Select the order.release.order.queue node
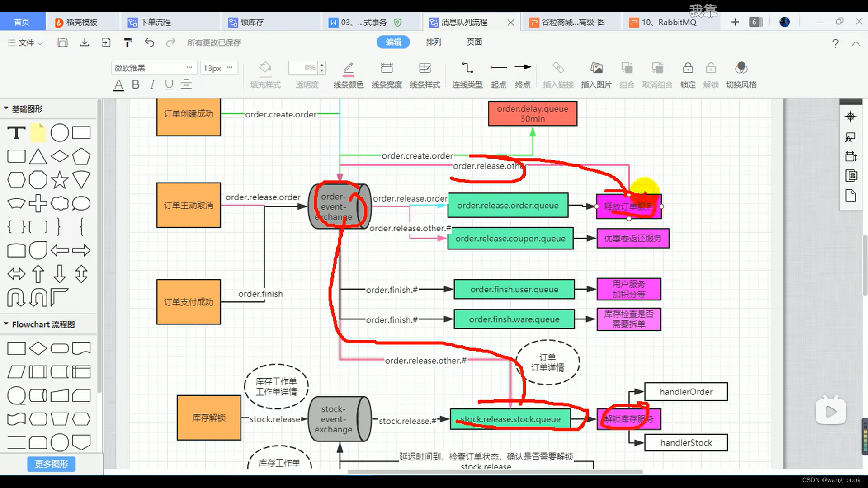This screenshot has height=488, width=868. 508,206
